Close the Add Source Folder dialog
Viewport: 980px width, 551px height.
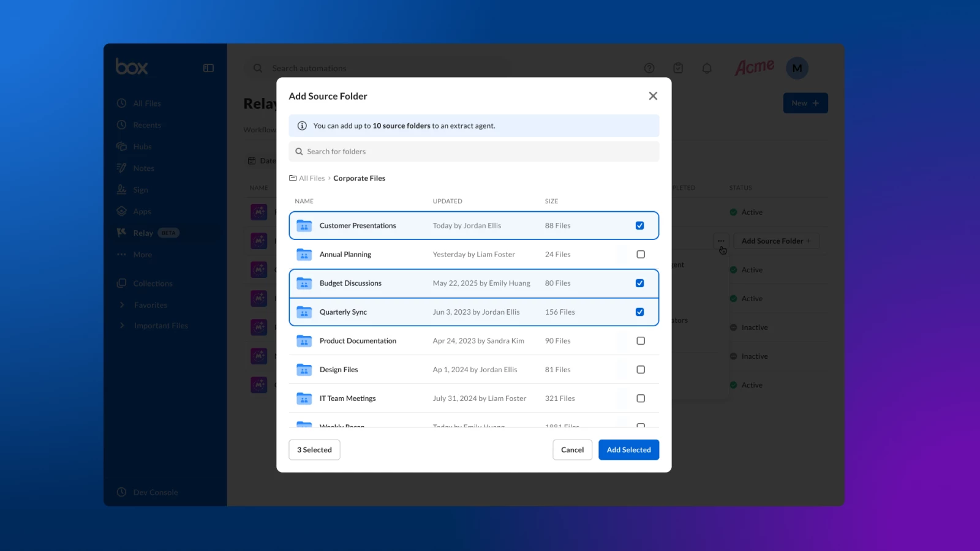[653, 96]
